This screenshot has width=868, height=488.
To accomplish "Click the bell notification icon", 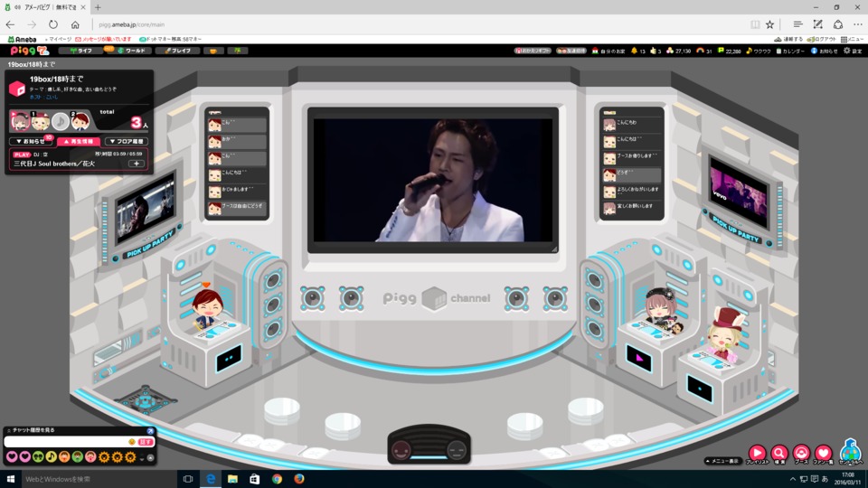I will 635,51.
